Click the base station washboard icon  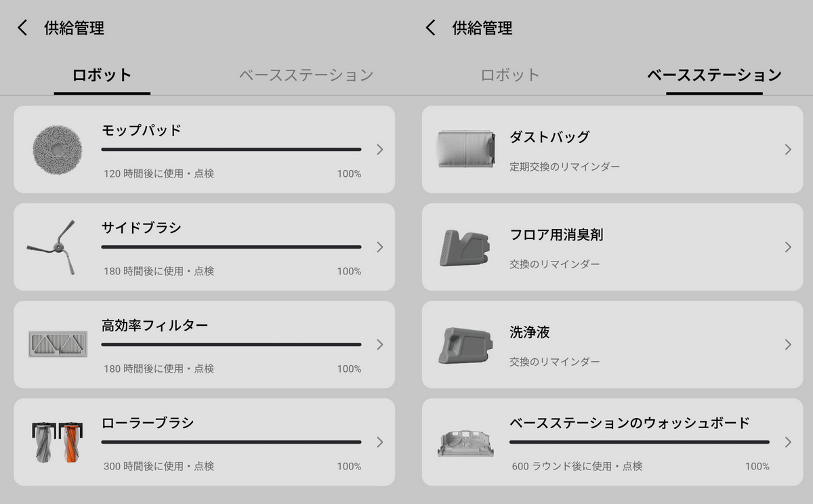point(465,442)
